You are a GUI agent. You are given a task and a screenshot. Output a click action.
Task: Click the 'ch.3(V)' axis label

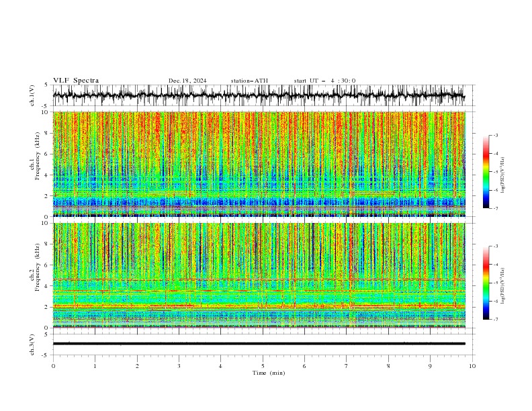(32, 345)
